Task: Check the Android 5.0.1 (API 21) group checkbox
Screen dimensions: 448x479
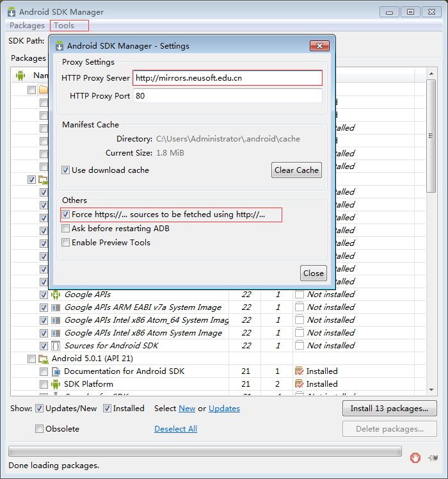Action: point(31,359)
